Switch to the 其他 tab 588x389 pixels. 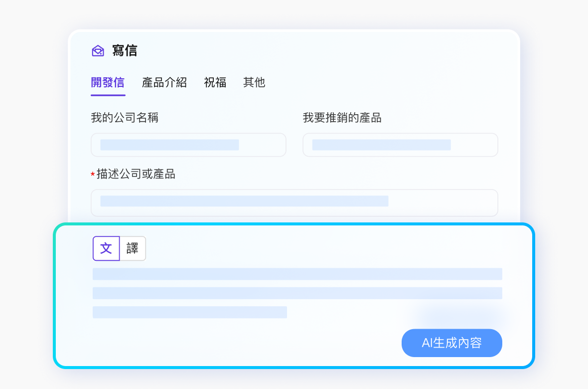pos(254,82)
